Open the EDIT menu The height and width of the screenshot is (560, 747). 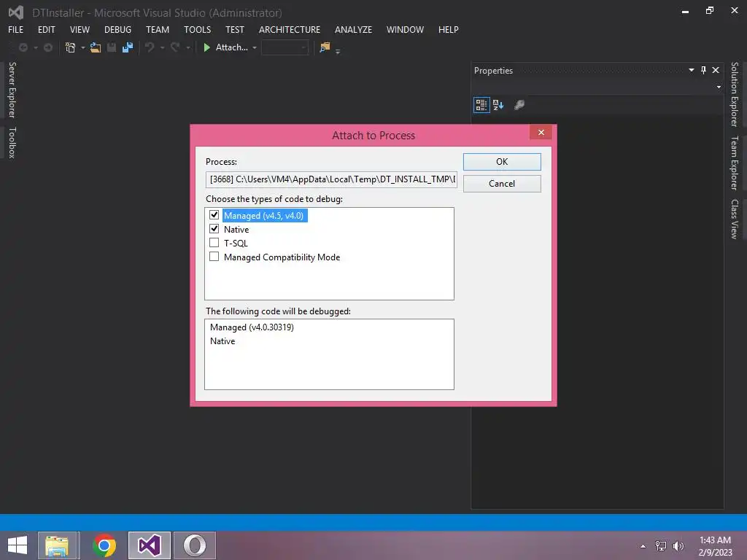pos(47,29)
